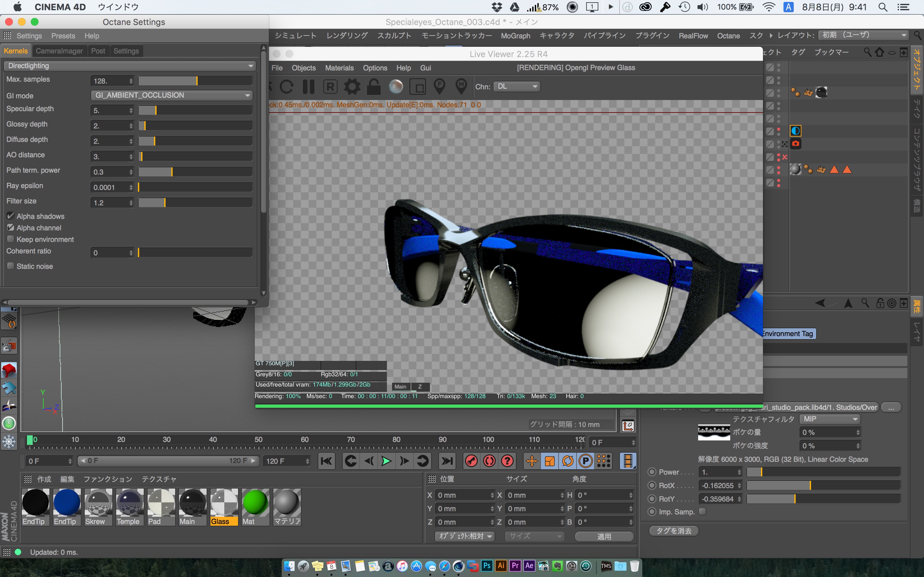
Task: Open the Materials menu in Live Viewer
Action: (x=339, y=68)
